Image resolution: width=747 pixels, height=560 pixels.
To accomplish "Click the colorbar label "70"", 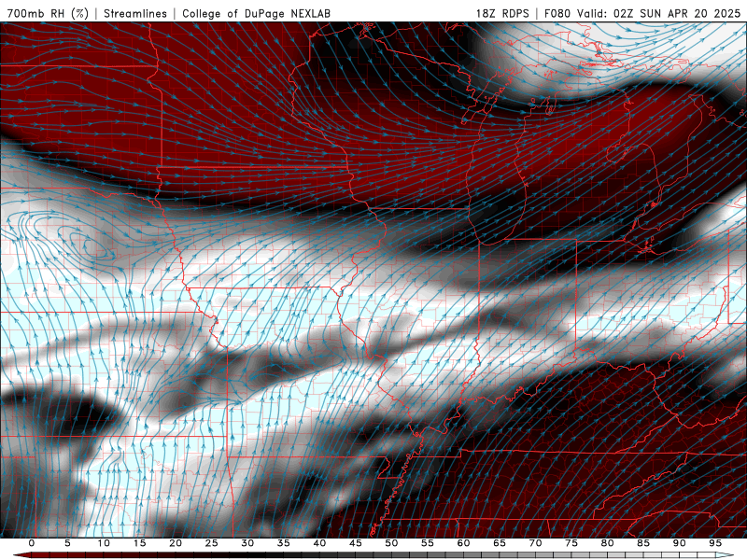I will pyautogui.click(x=535, y=543).
